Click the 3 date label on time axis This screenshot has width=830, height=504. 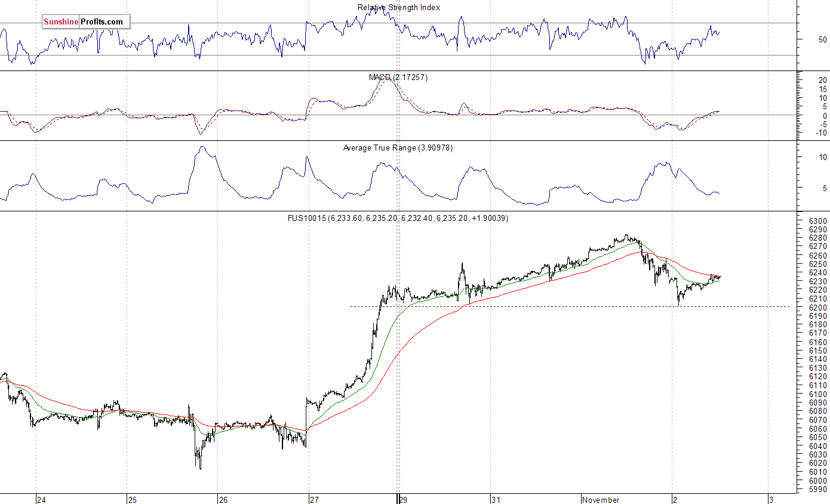[x=771, y=499]
